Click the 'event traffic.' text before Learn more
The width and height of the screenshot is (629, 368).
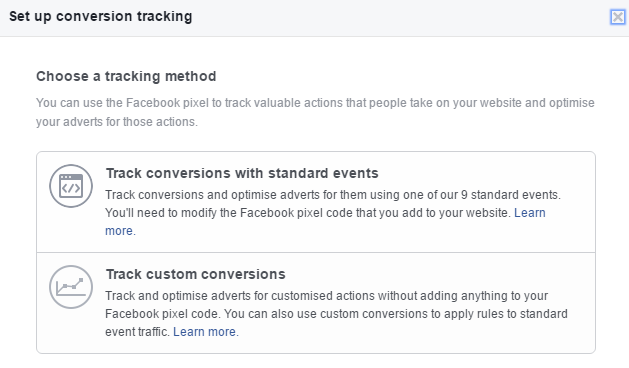(138, 332)
